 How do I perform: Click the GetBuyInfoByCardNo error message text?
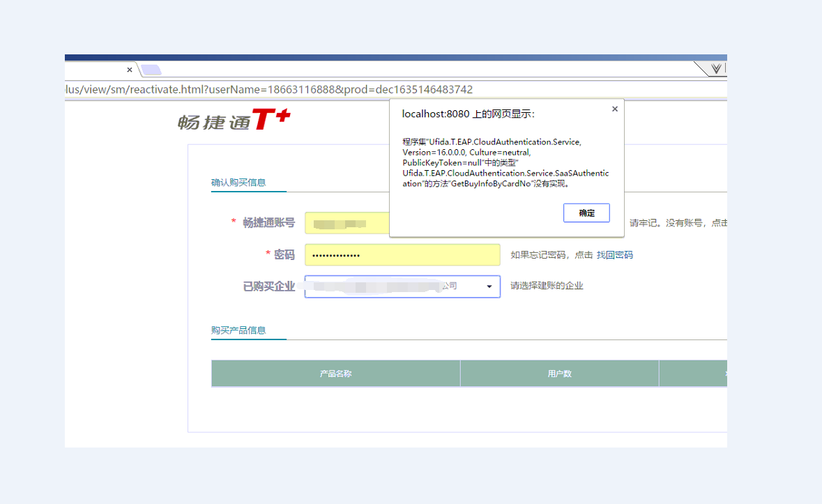(x=505, y=162)
